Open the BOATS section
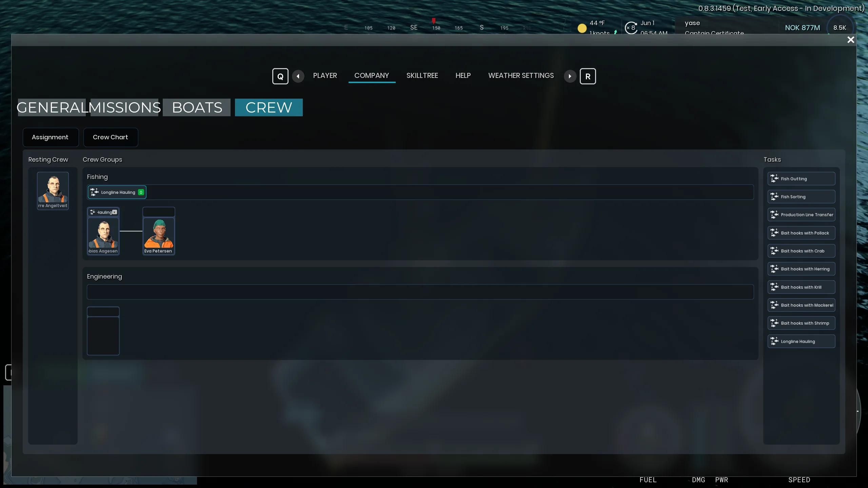Viewport: 868px width, 488px height. point(197,107)
